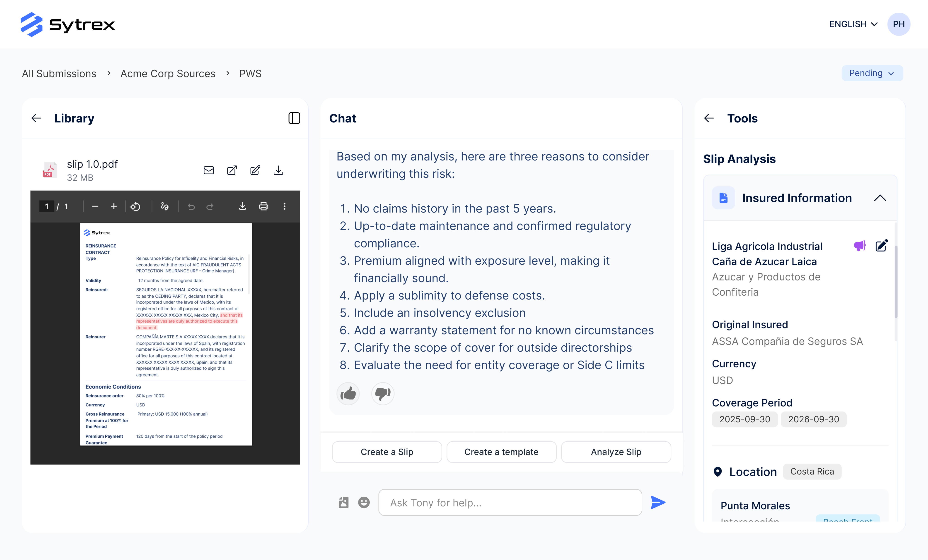Collapse the Insured Information section

(x=880, y=198)
